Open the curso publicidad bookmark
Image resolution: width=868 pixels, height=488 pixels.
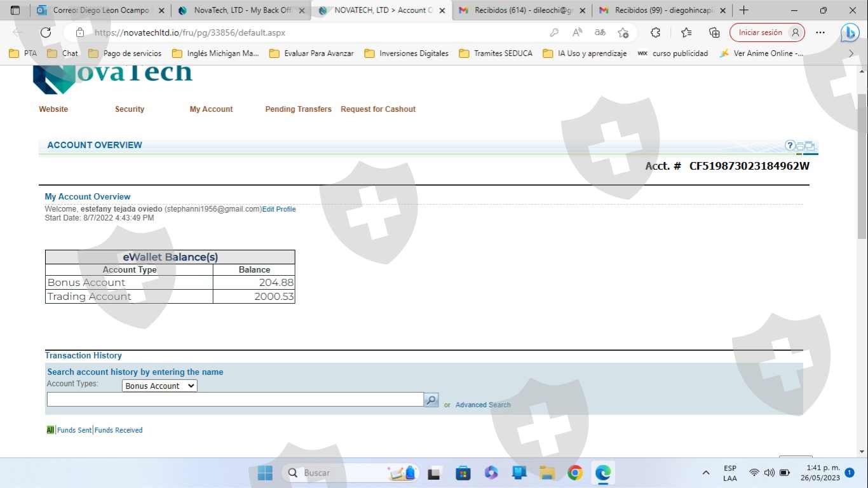[672, 53]
